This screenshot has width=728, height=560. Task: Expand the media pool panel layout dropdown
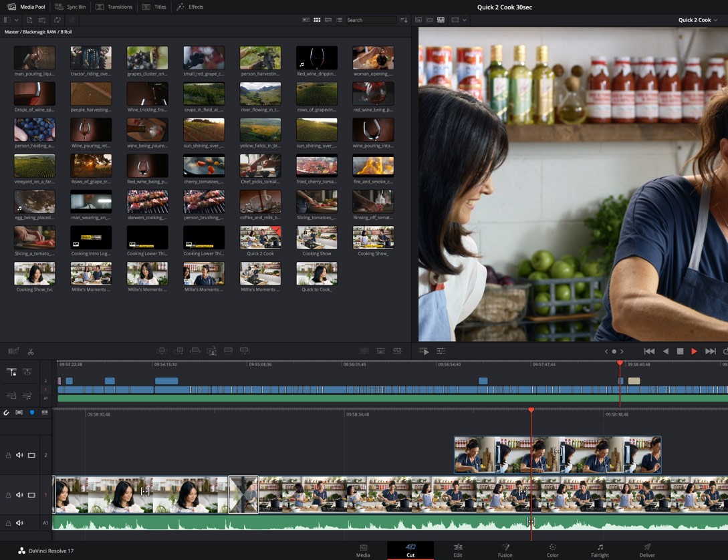coord(17,20)
